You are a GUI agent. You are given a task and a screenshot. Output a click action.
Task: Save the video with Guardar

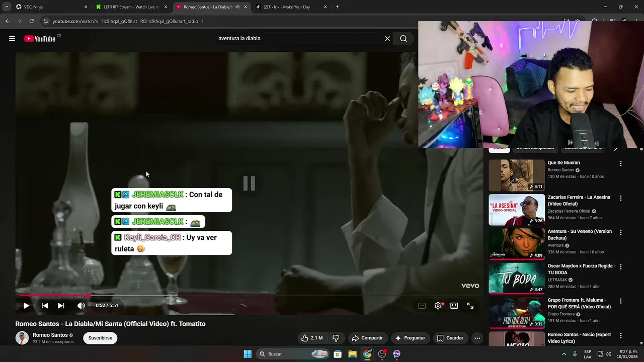tap(450, 338)
